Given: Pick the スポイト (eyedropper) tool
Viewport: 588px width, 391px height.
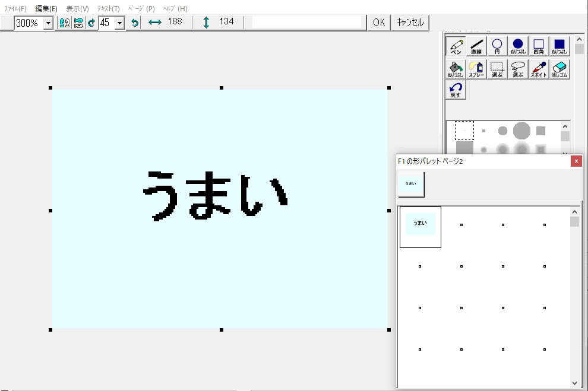Looking at the screenshot, I should click(539, 69).
